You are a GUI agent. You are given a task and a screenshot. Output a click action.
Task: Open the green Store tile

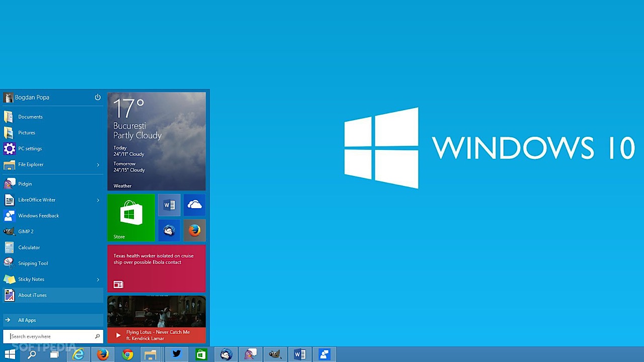click(x=131, y=218)
